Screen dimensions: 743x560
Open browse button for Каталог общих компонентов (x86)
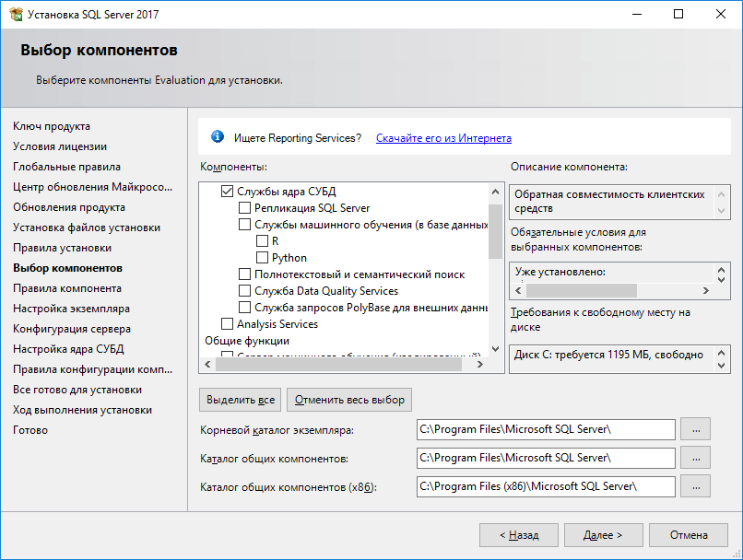pyautogui.click(x=695, y=486)
